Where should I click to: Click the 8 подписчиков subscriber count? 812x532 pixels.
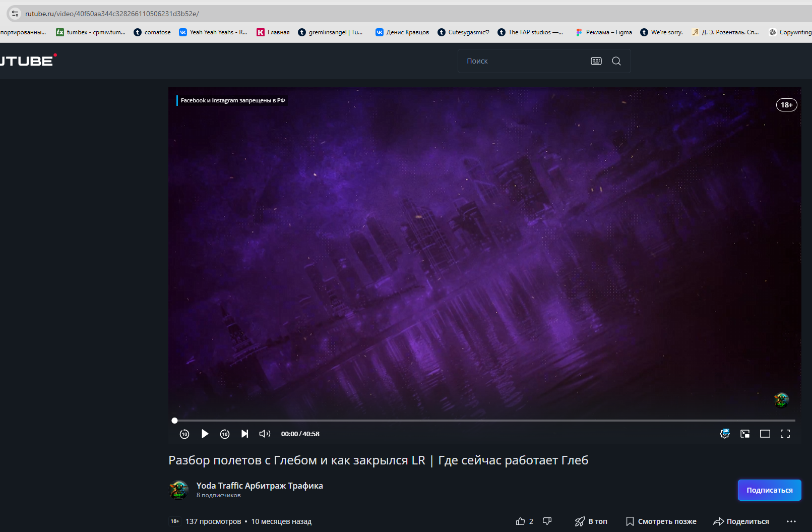coord(218,495)
